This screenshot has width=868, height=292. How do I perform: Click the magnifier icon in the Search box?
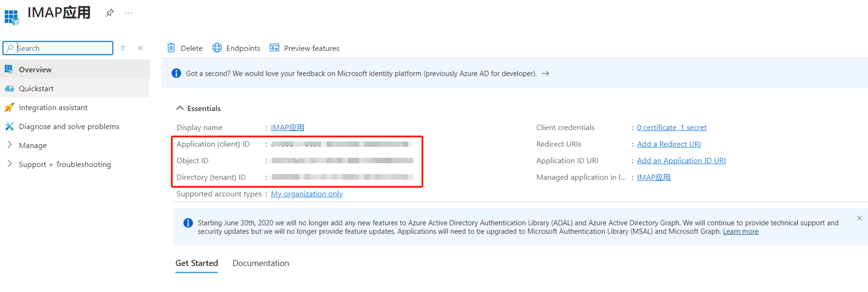point(10,48)
